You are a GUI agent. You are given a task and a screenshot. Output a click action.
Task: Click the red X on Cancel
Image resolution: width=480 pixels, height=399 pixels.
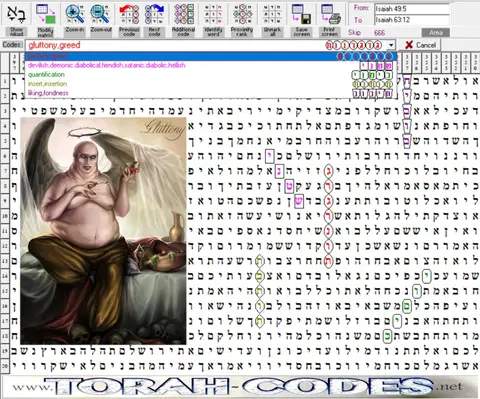[409, 45]
